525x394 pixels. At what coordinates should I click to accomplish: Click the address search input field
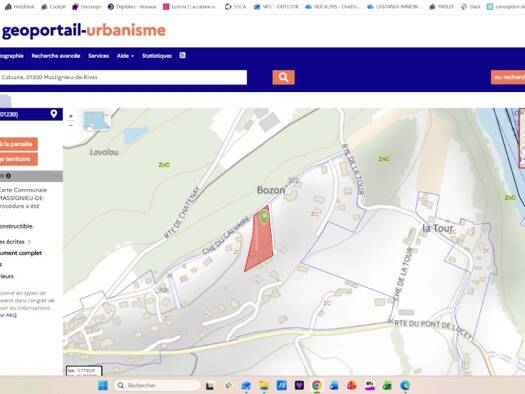[123, 77]
